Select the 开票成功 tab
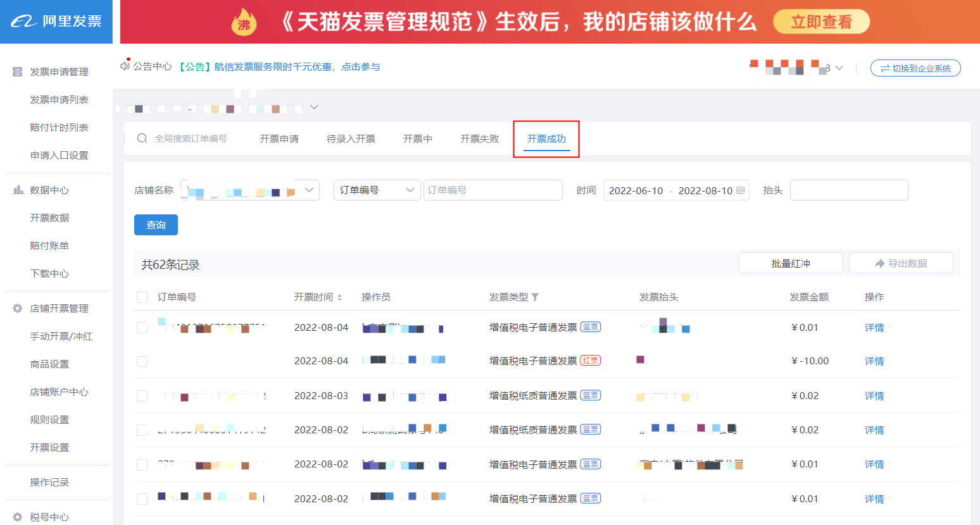 point(546,139)
